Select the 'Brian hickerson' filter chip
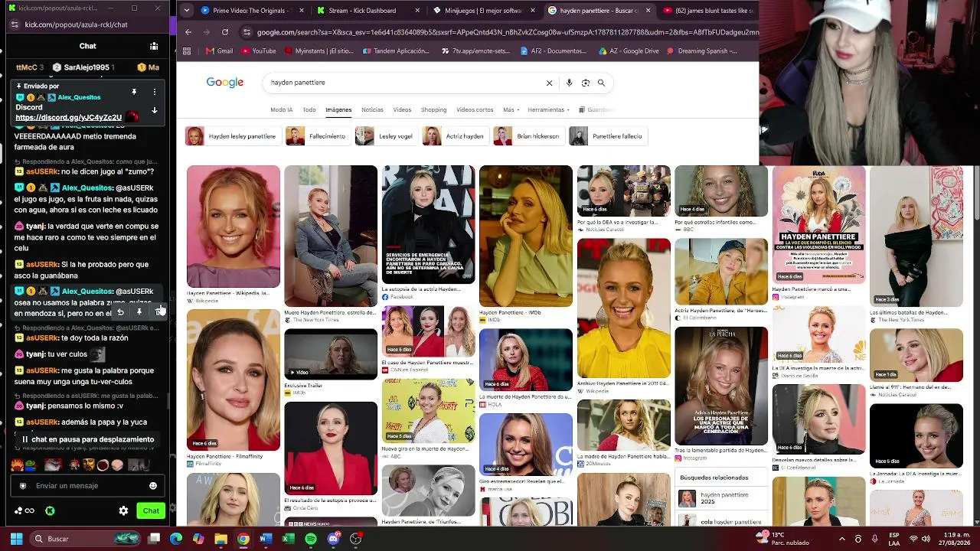This screenshot has width=980, height=551. click(x=528, y=136)
